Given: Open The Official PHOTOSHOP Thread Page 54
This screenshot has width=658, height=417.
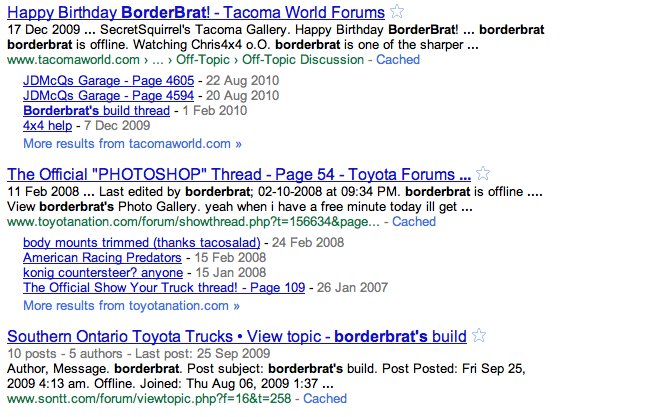Looking at the screenshot, I should 239,174.
